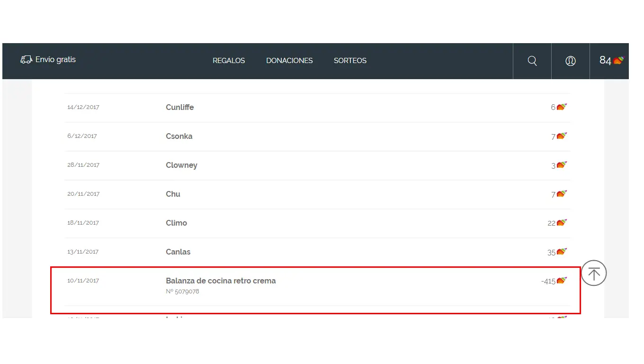The width and height of the screenshot is (644, 364).
Task: Click the date 6/12/2017
Action: 82,136
